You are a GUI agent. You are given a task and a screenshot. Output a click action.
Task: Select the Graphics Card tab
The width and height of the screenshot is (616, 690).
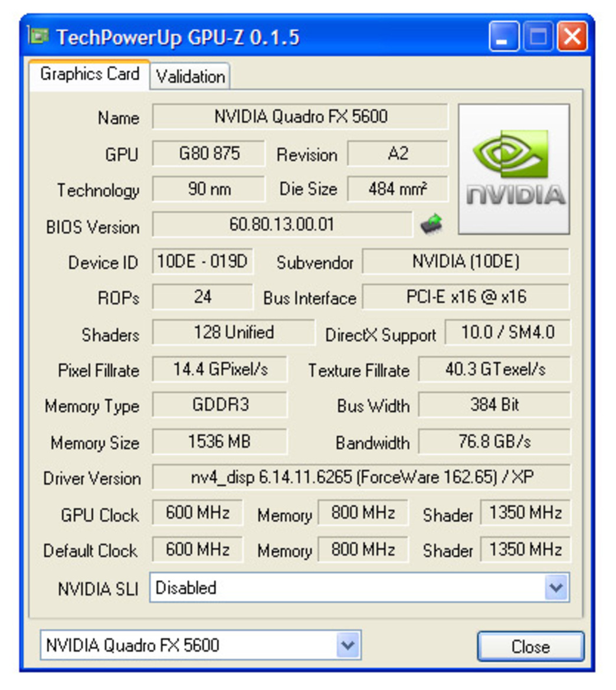tap(90, 74)
